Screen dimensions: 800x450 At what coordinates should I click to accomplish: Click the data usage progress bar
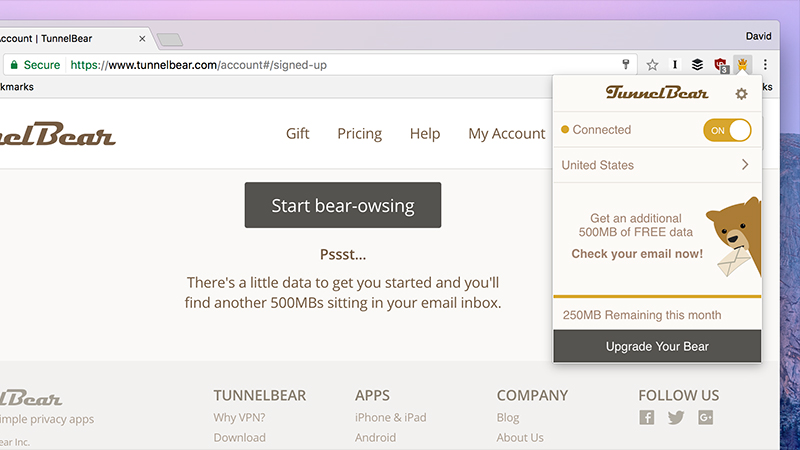coord(657,296)
